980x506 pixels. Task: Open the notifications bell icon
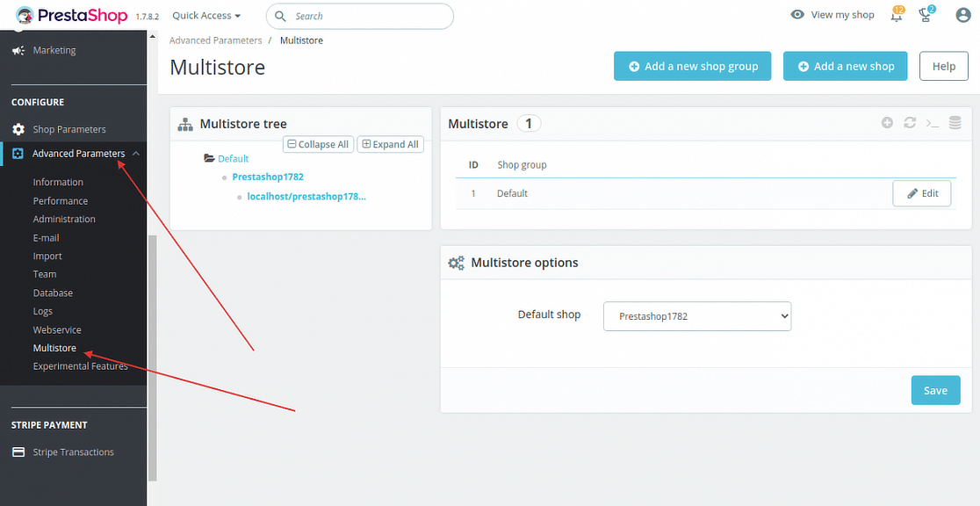tap(897, 14)
